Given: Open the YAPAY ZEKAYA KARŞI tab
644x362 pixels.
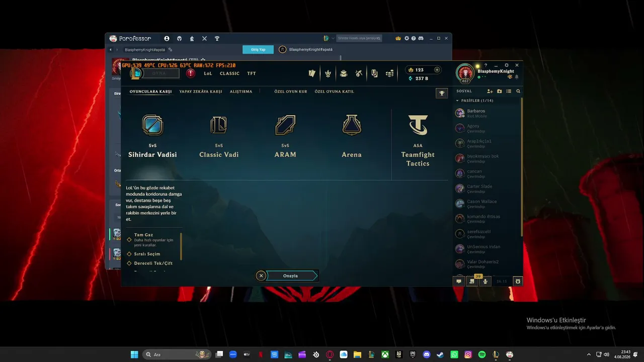Looking at the screenshot, I should [201, 92].
